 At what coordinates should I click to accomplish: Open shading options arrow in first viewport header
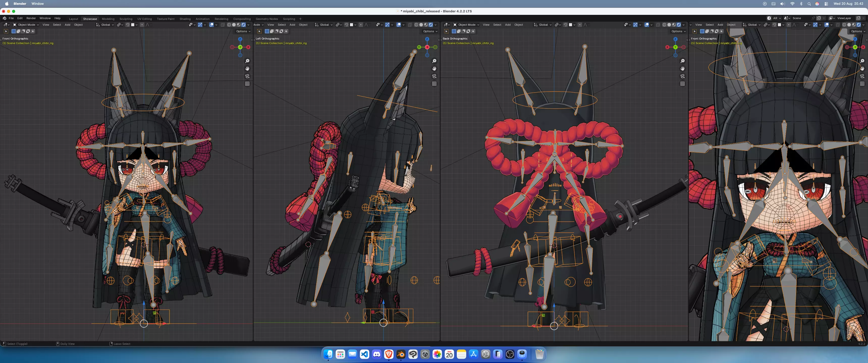click(x=248, y=25)
